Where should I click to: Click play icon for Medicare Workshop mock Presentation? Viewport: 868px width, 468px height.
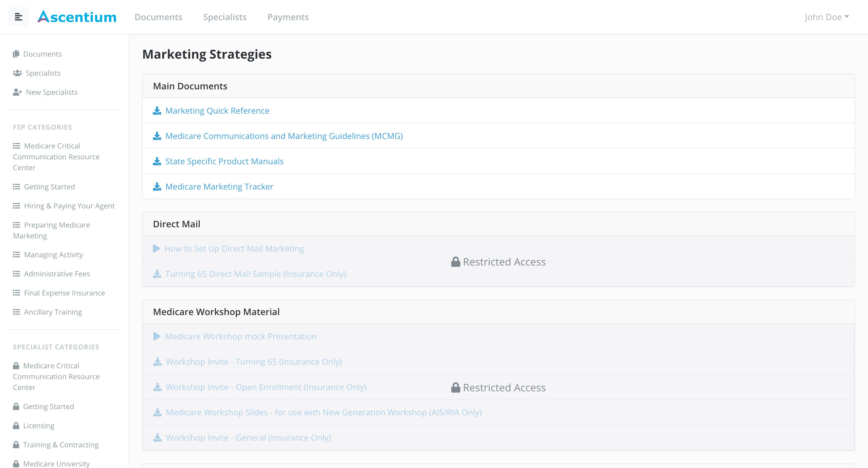[157, 336]
